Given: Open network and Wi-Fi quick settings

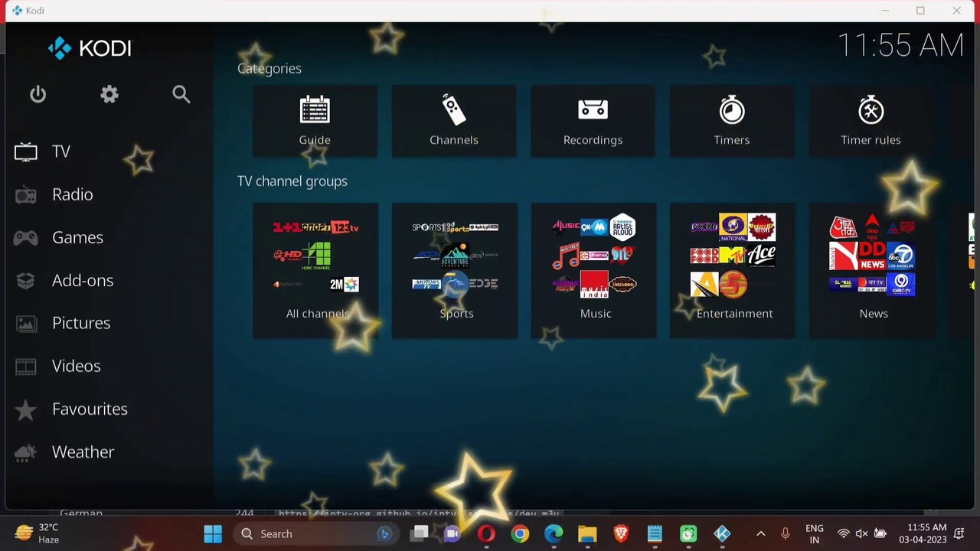Looking at the screenshot, I should pyautogui.click(x=844, y=533).
